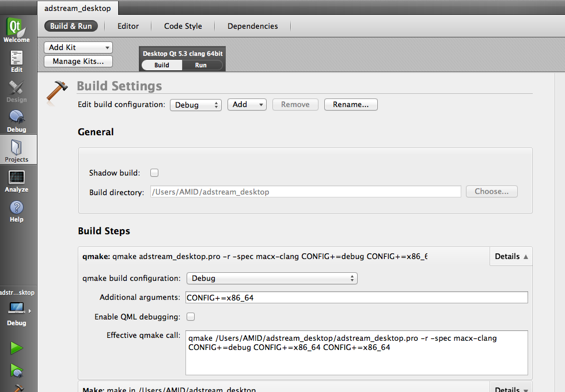Screen dimensions: 565x392
Task: Click the Build Steps heading
Action: coord(104,231)
